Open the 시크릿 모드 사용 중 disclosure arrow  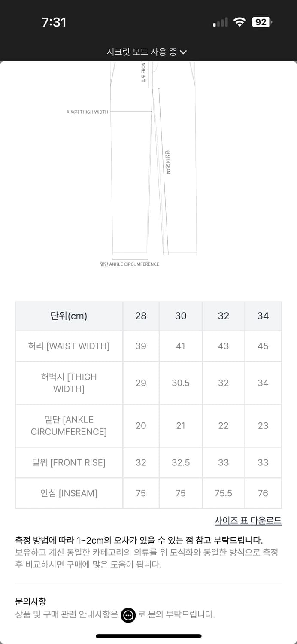(x=184, y=52)
